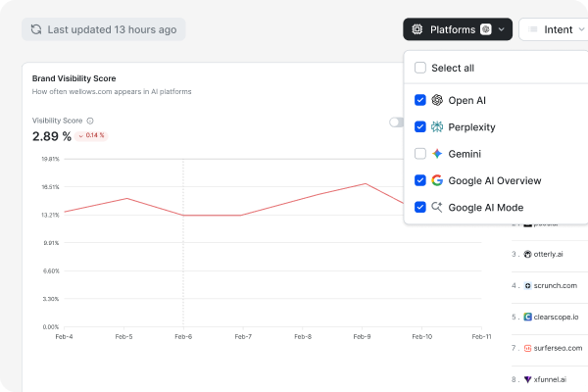This screenshot has height=392, width=588.
Task: Select Google AI Mode menu label
Action: [x=486, y=208]
